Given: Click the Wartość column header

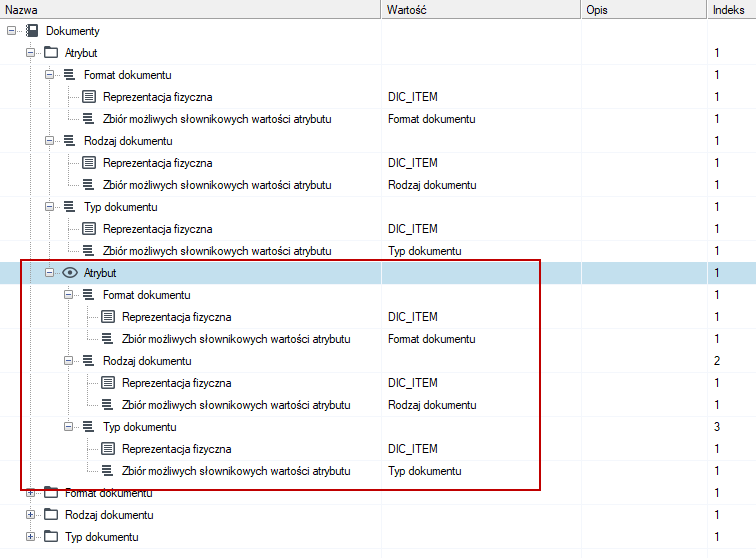Looking at the screenshot, I should (481, 10).
